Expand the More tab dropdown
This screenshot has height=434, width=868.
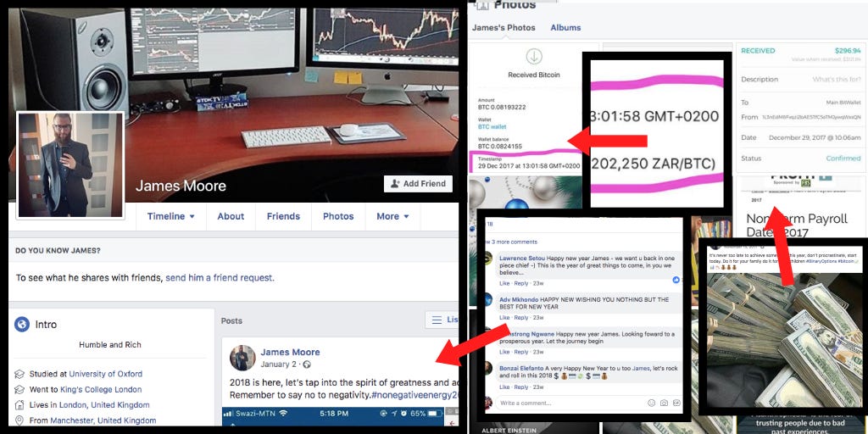392,216
